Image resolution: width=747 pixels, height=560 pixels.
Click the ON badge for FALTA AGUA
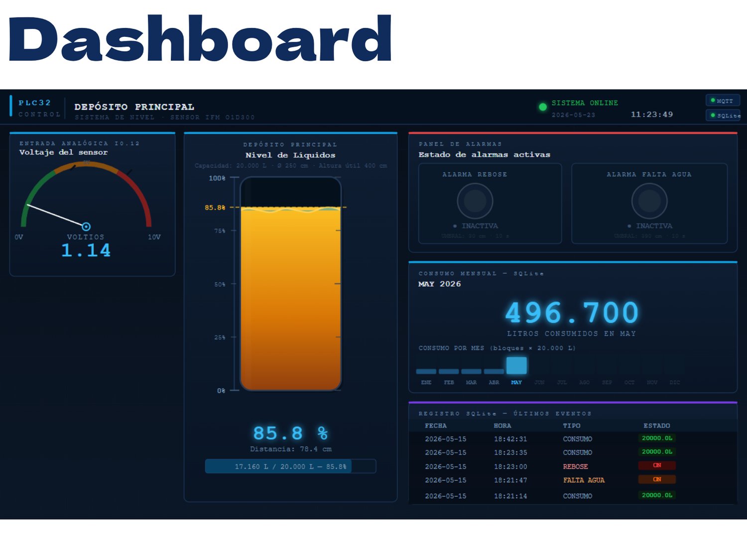coord(657,479)
